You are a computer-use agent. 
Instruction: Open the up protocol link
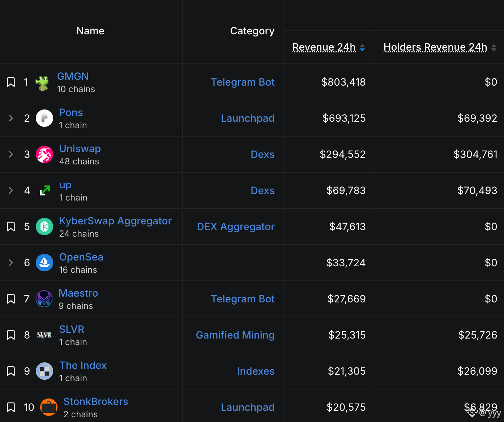click(x=65, y=185)
